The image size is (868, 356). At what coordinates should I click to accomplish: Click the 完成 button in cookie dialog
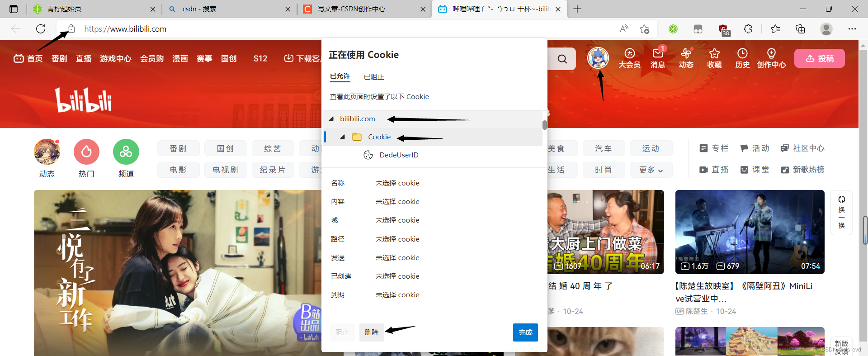pyautogui.click(x=525, y=332)
